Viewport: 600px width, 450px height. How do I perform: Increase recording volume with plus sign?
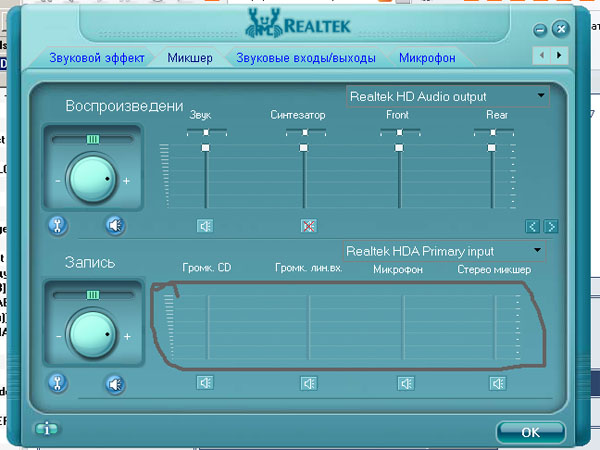click(127, 337)
